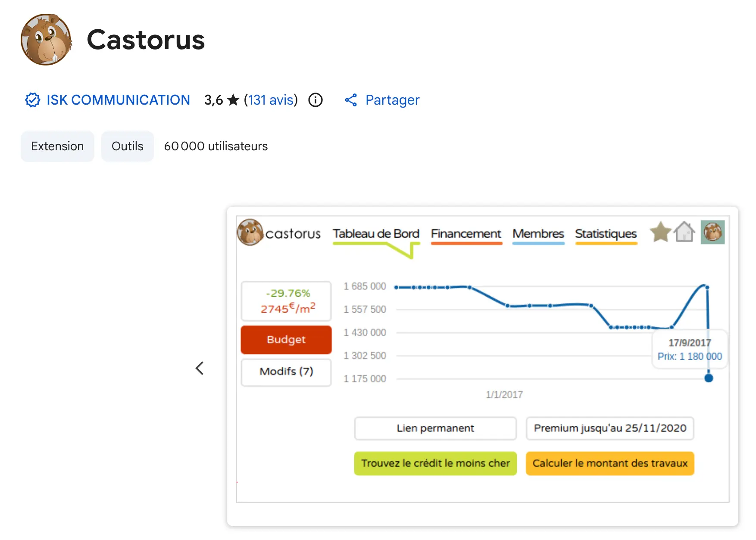Click the Castorus beaver logo icon
This screenshot has width=756, height=540.
[x=46, y=40]
